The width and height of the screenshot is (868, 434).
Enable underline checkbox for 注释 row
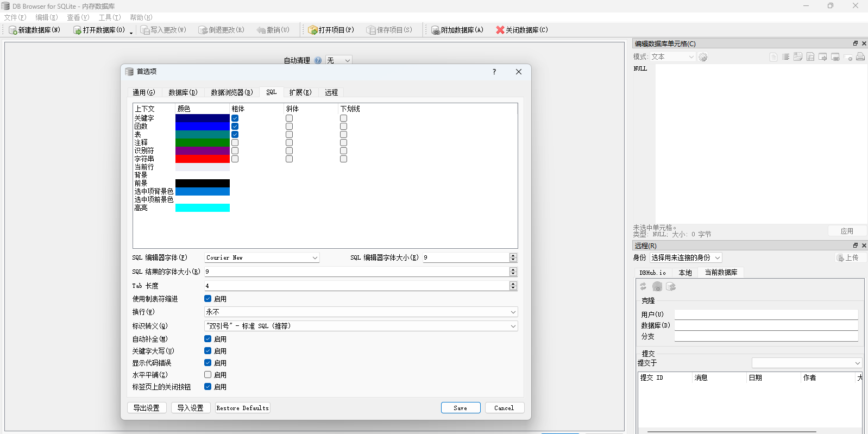[x=344, y=142]
